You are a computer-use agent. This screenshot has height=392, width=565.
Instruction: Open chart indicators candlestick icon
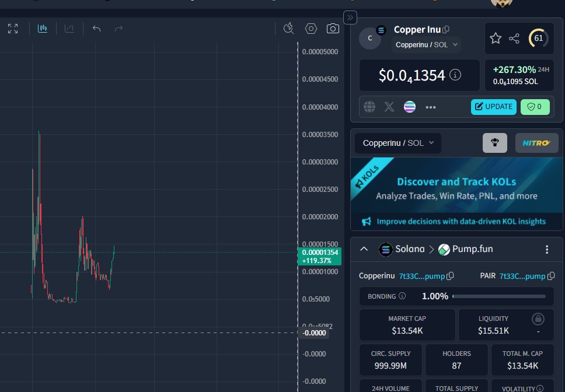coord(43,29)
